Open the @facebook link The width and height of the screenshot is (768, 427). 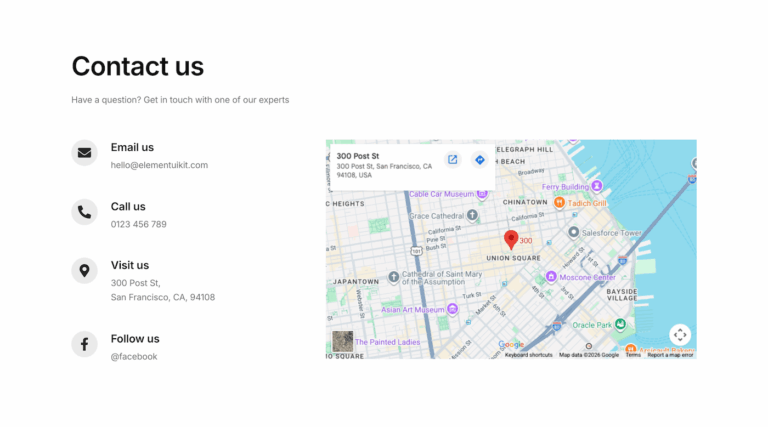134,356
